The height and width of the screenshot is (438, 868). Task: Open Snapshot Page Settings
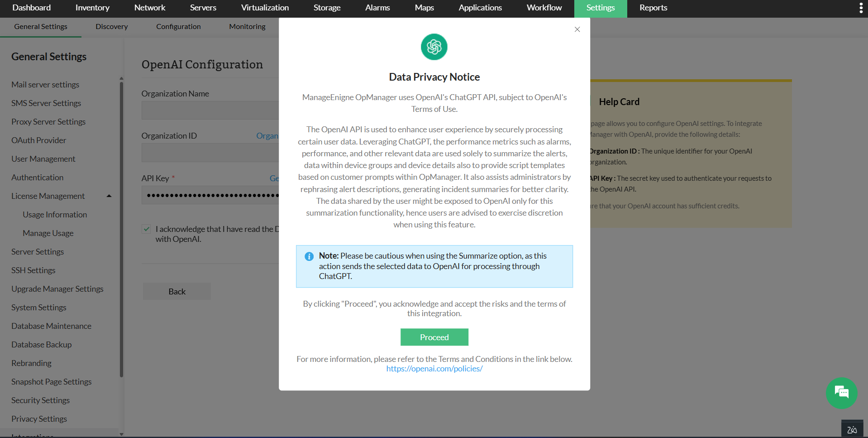point(51,382)
